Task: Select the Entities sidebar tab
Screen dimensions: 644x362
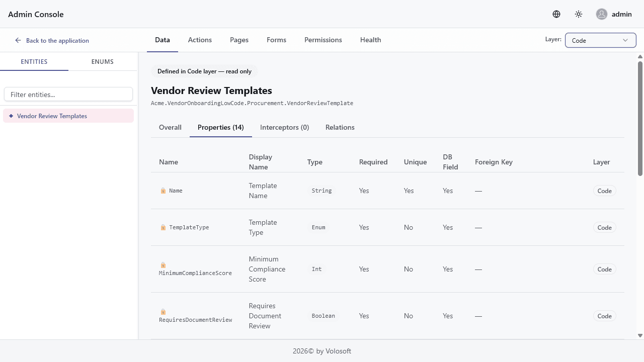Action: 34,61
